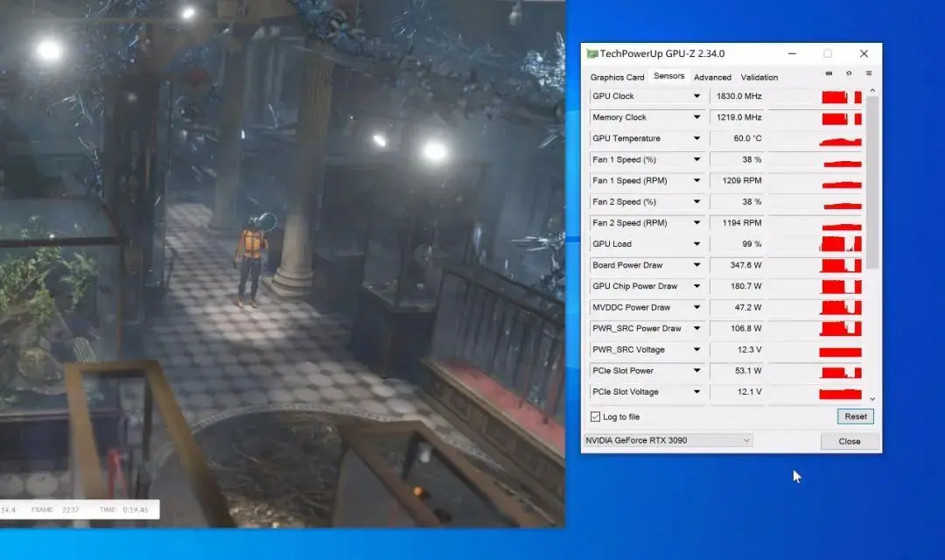Click the GPU Clock value 1830.0 MHz
This screenshot has height=560, width=945.
[737, 96]
